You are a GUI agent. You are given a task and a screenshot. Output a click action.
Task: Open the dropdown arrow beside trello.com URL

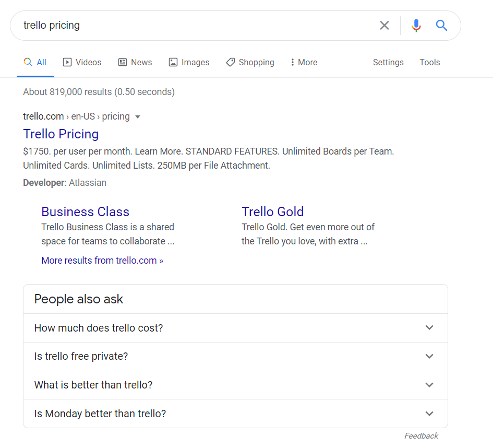(138, 117)
